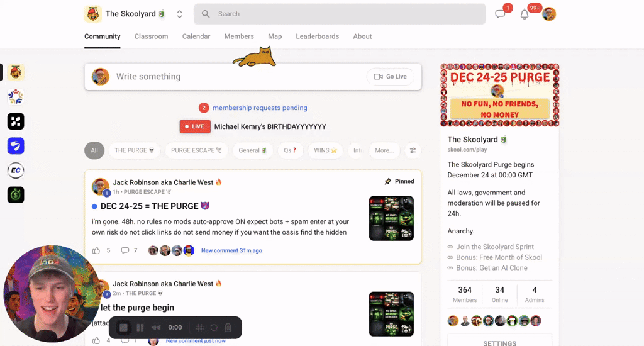
Task: Like the pinned purge post
Action: coord(96,250)
